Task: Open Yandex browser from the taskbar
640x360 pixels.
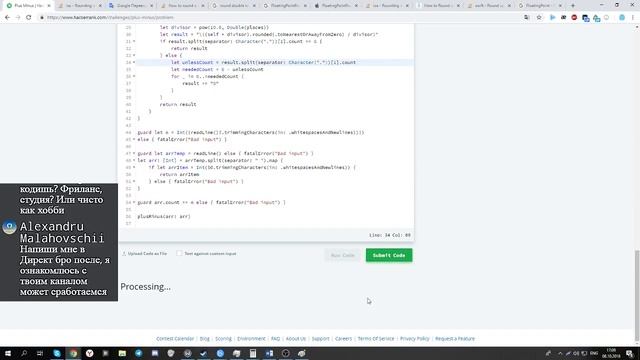Action: tap(89, 353)
